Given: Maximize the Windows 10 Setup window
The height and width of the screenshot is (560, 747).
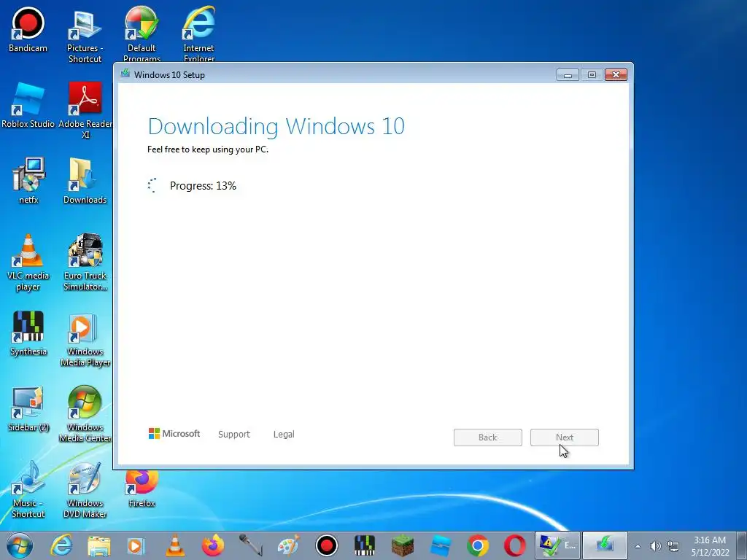Looking at the screenshot, I should coord(592,75).
